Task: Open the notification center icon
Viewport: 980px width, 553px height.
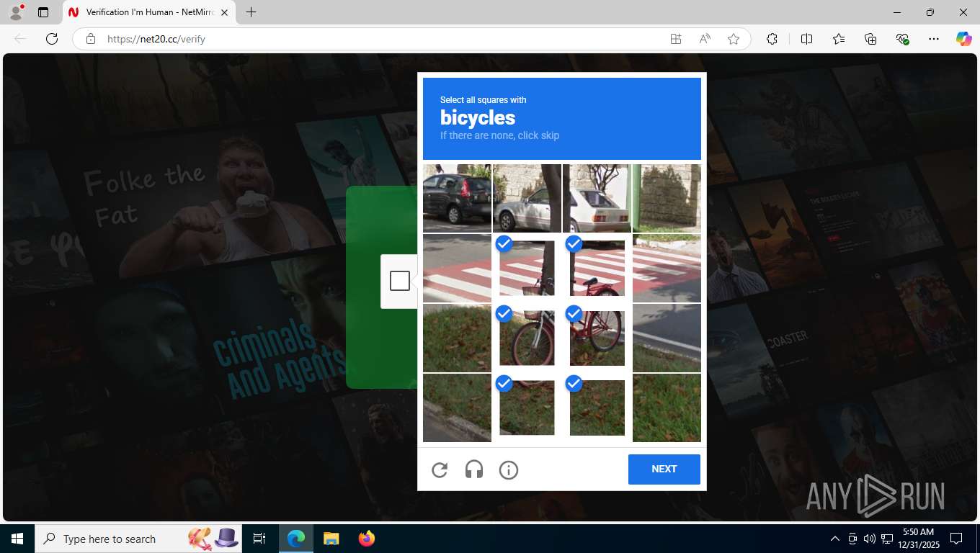Action: pyautogui.click(x=956, y=539)
